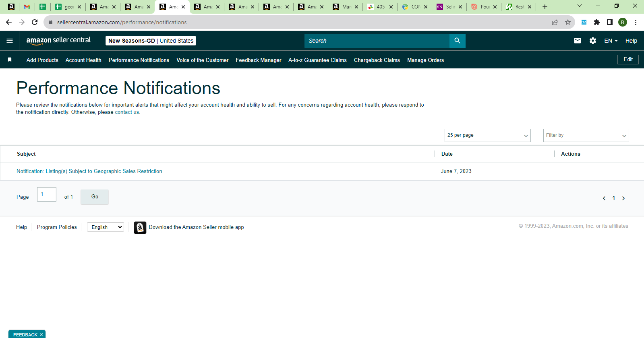This screenshot has width=644, height=338.
Task: Open the Geographic Sales Restriction notification
Action: (x=89, y=171)
